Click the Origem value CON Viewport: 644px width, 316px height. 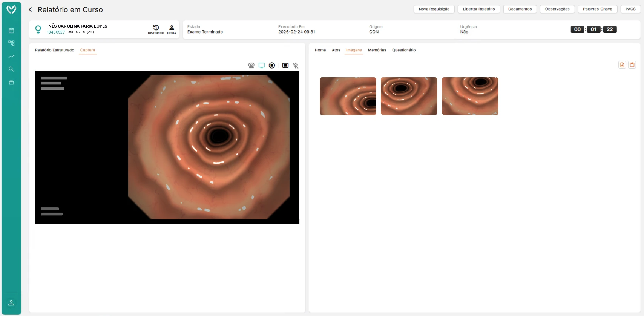pyautogui.click(x=374, y=32)
